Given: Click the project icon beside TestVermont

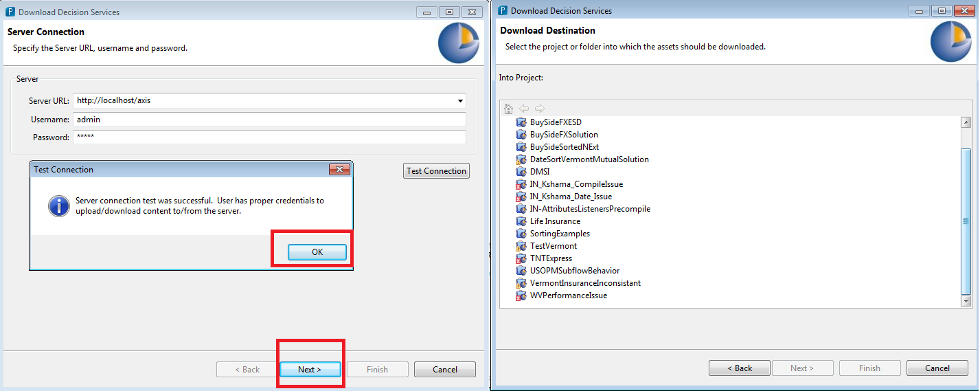Looking at the screenshot, I should coord(521,246).
